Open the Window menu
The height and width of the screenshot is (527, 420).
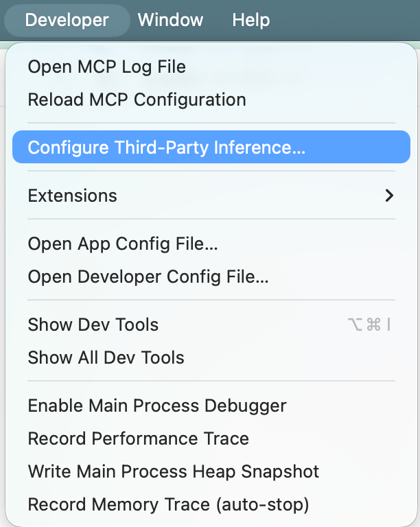click(x=170, y=20)
